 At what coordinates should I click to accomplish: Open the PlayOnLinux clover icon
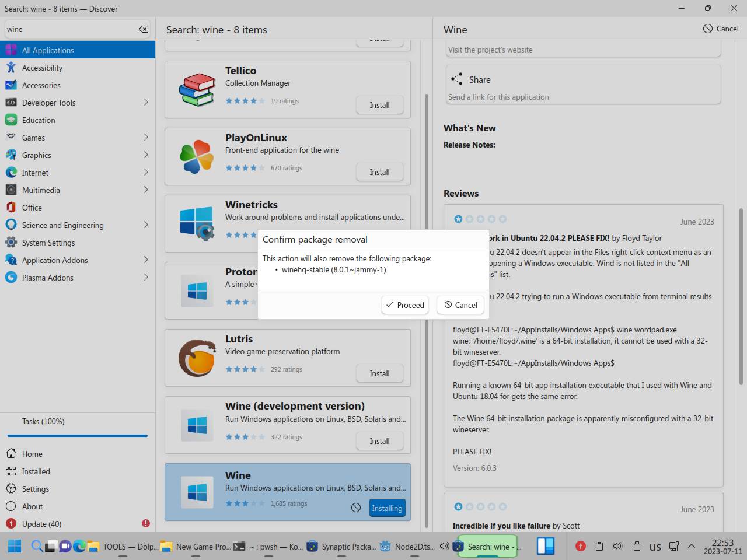(x=197, y=156)
